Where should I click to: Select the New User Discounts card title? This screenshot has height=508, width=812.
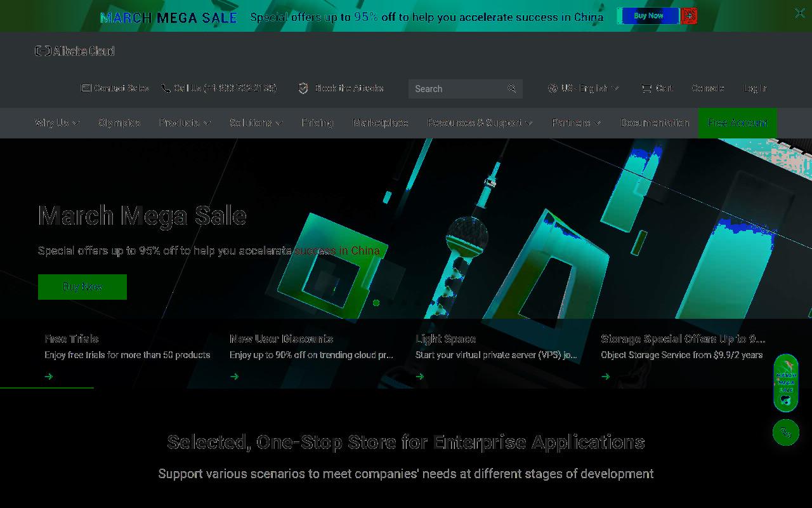pos(281,339)
